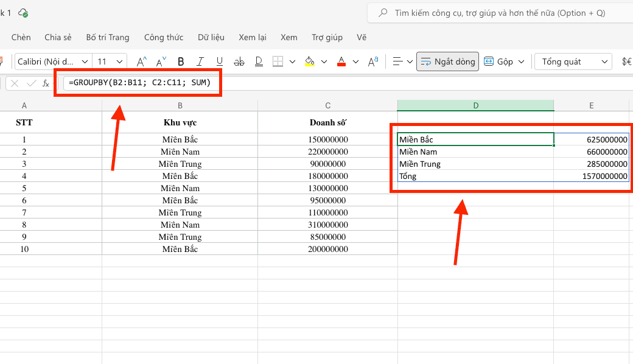Toggle double underline formatting
633x364 pixels.
click(x=259, y=61)
